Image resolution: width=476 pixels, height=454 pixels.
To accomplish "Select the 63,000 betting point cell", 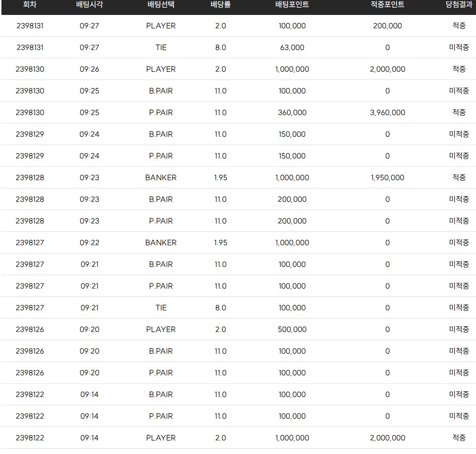I will [292, 48].
